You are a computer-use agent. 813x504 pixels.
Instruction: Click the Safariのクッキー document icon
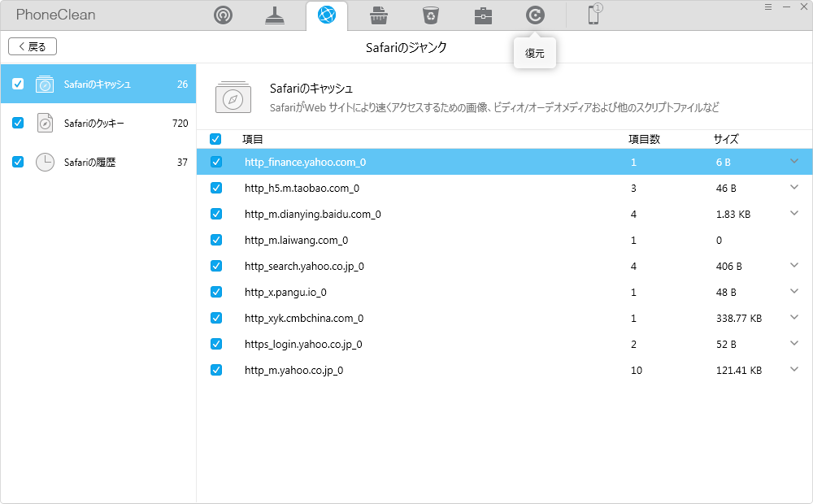point(45,123)
